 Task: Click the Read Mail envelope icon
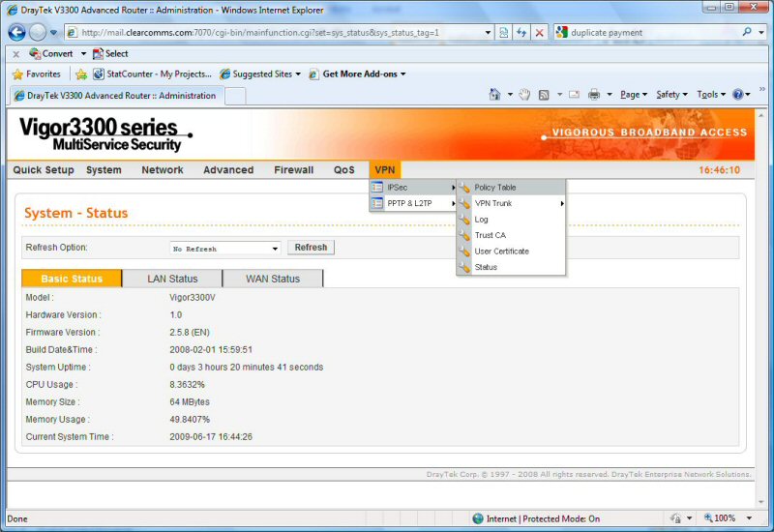[x=574, y=94]
